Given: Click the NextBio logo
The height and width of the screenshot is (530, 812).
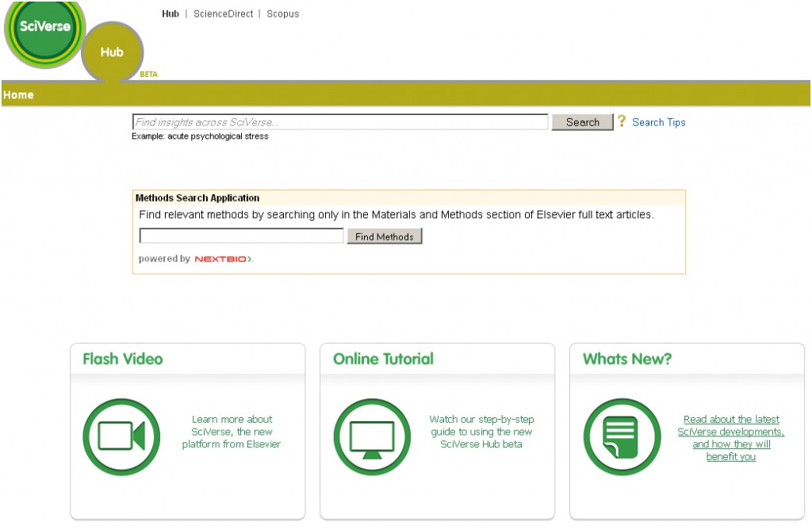Looking at the screenshot, I should [224, 259].
